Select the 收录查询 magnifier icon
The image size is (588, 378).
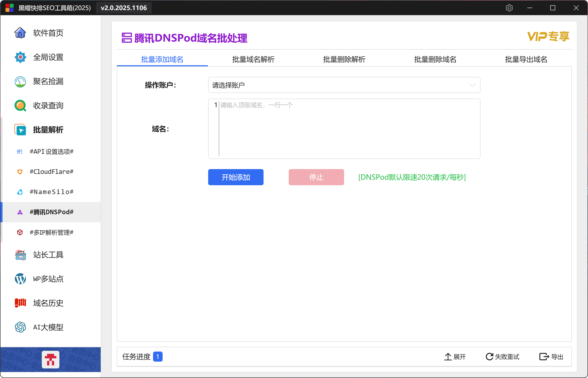click(x=20, y=106)
